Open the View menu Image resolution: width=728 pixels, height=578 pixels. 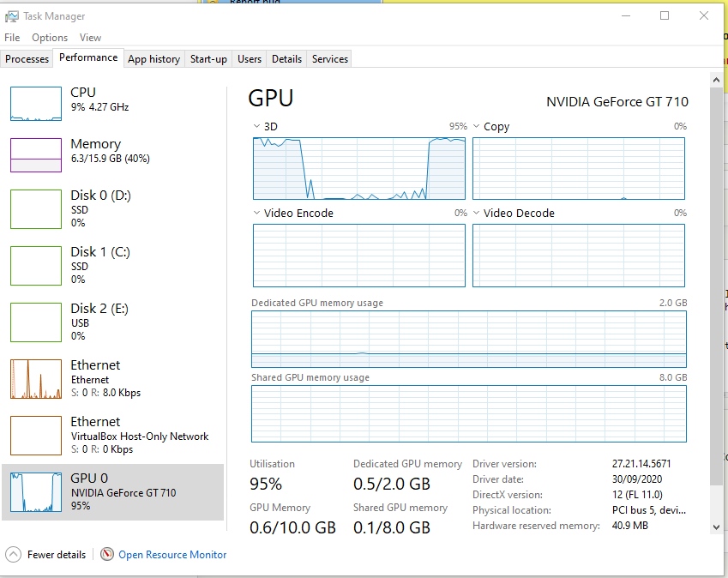coord(90,38)
